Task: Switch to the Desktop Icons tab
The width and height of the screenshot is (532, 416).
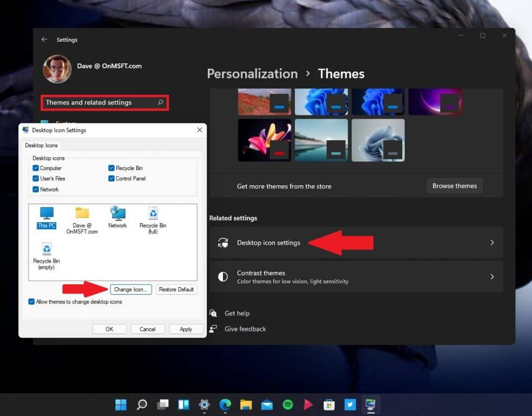Action: click(42, 145)
